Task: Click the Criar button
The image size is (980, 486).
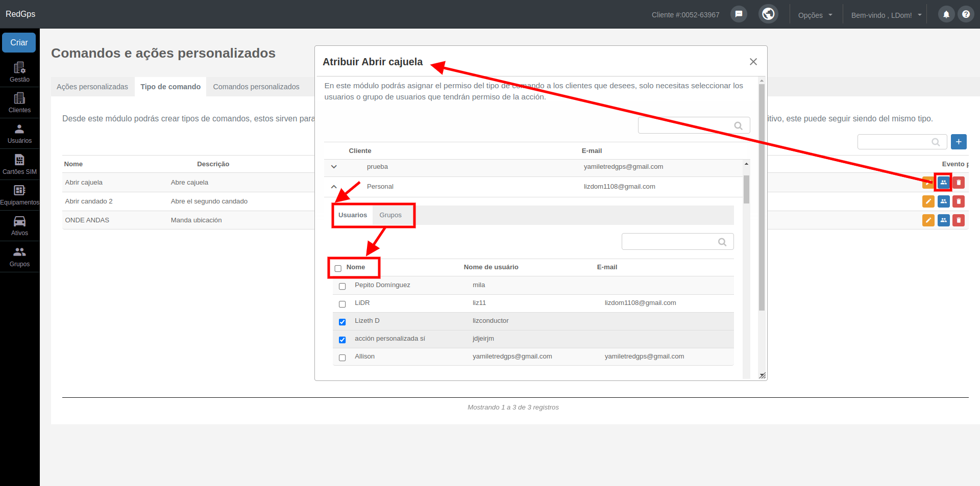Action: 19,43
